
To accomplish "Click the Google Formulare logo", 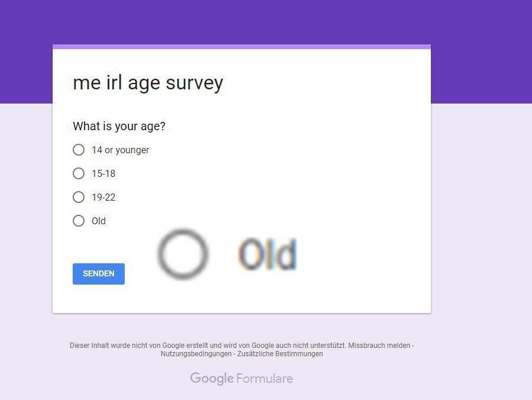I will (x=242, y=378).
